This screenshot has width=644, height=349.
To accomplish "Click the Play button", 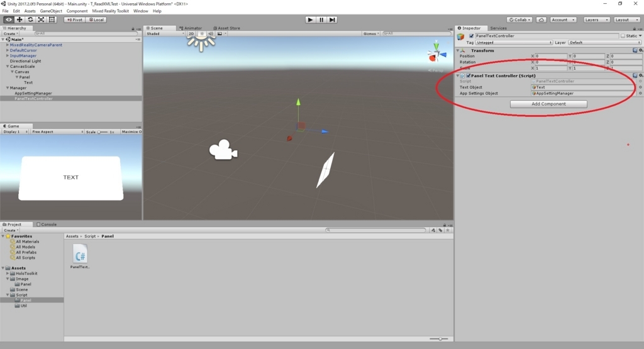I will click(x=311, y=19).
